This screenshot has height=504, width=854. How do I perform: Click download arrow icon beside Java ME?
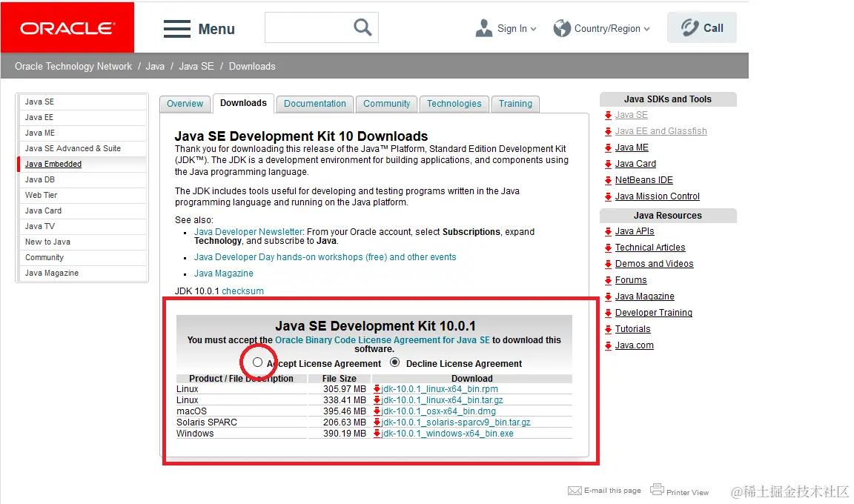click(x=608, y=147)
